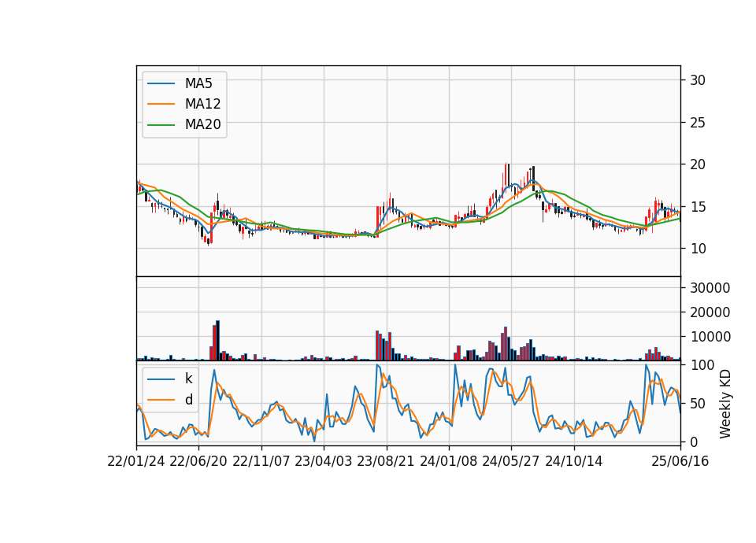
Task: Click the orange MA12 legend line sample
Action: tap(161, 104)
